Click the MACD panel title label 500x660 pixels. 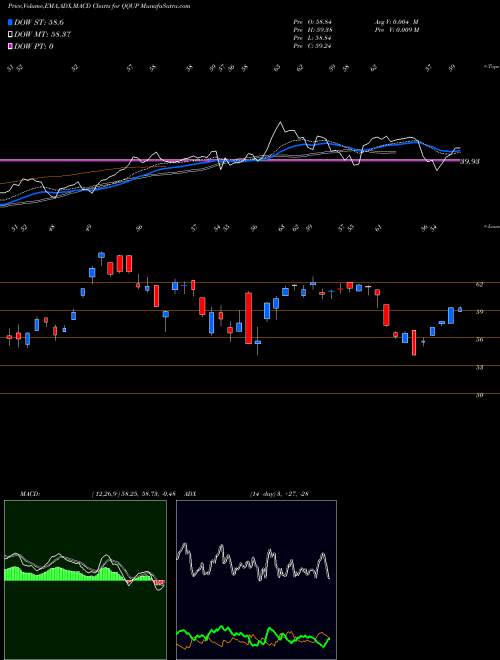pyautogui.click(x=29, y=494)
